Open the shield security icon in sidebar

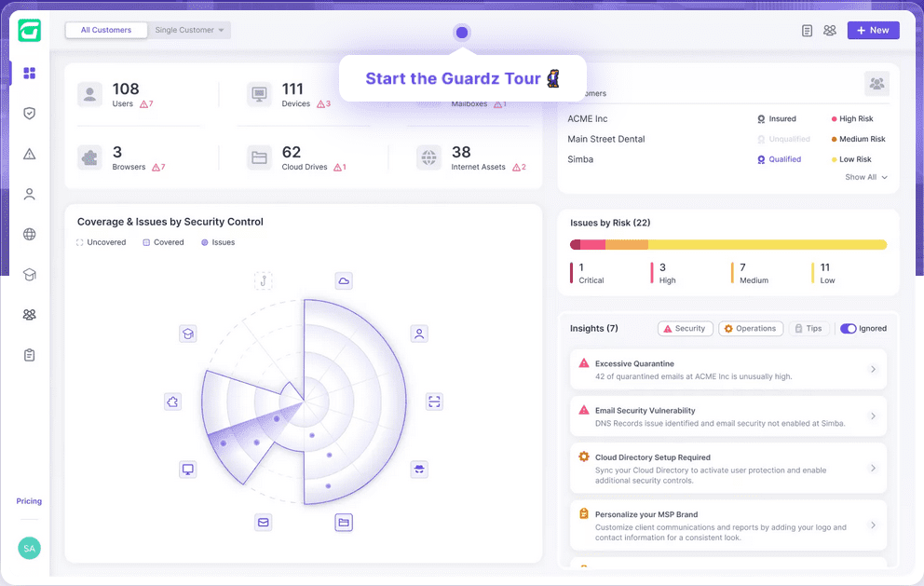pos(30,113)
